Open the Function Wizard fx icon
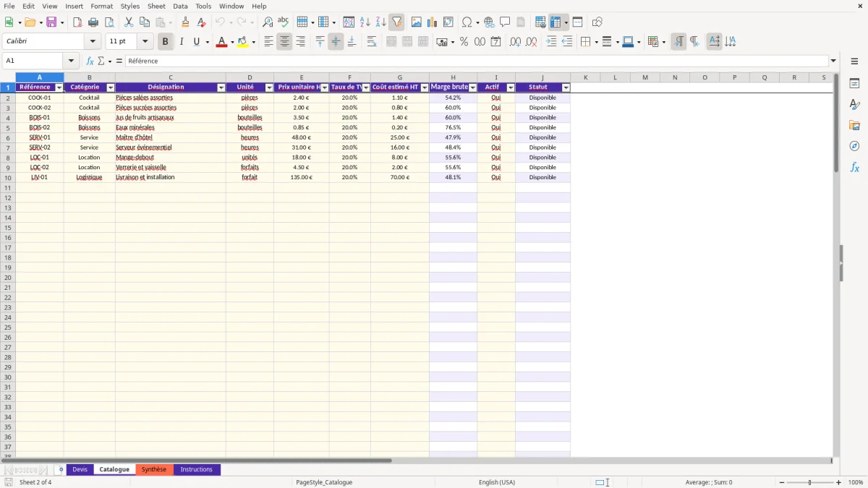This screenshot has width=868, height=488. click(x=90, y=61)
